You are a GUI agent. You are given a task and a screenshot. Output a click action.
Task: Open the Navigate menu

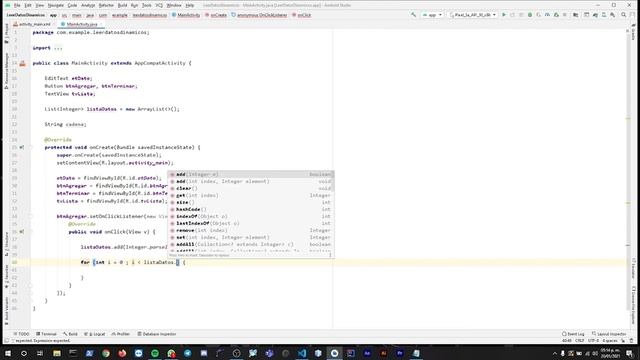click(56, 5)
